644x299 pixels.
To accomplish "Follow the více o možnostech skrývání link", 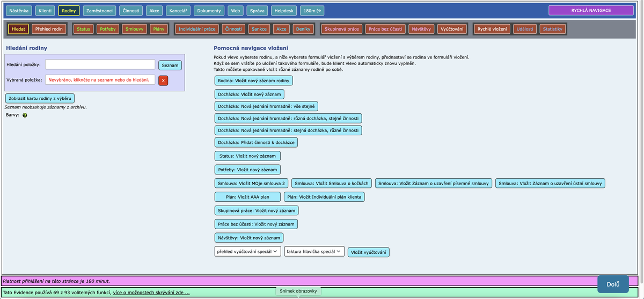I will pos(151,293).
